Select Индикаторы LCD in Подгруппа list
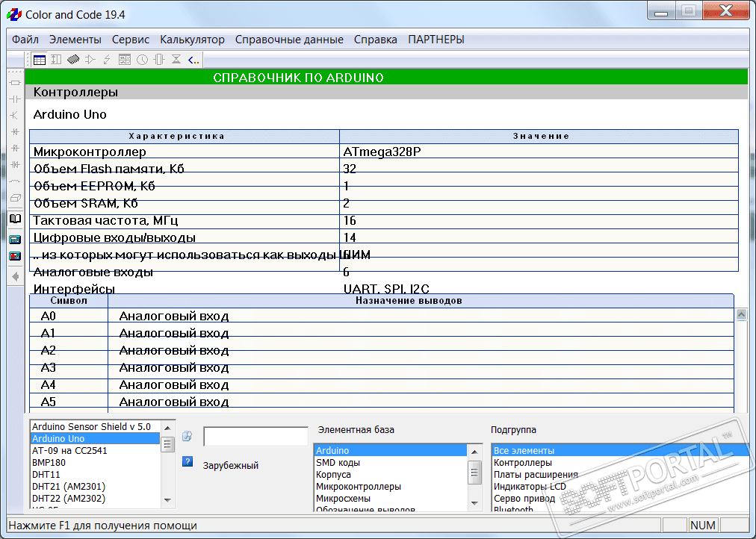The image size is (756, 539). (x=622, y=487)
